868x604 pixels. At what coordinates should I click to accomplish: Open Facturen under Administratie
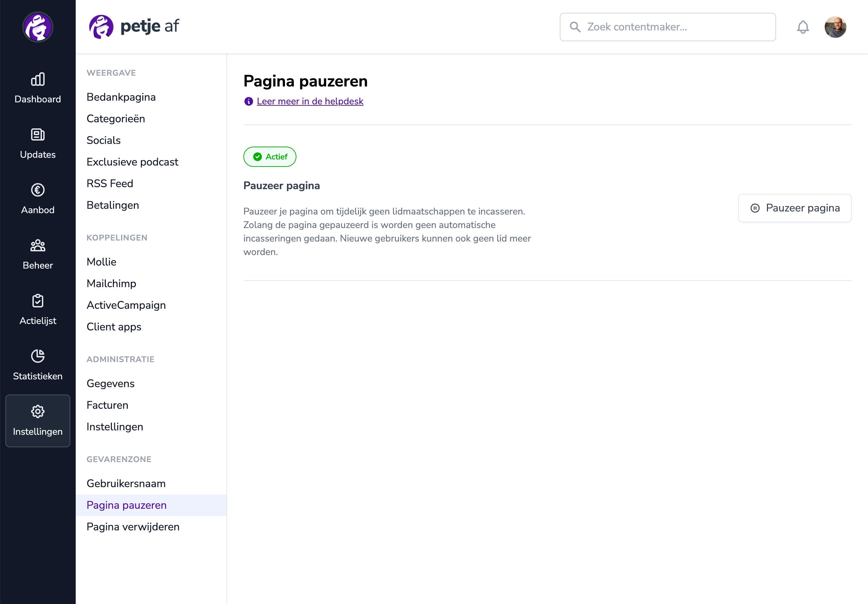tap(107, 405)
